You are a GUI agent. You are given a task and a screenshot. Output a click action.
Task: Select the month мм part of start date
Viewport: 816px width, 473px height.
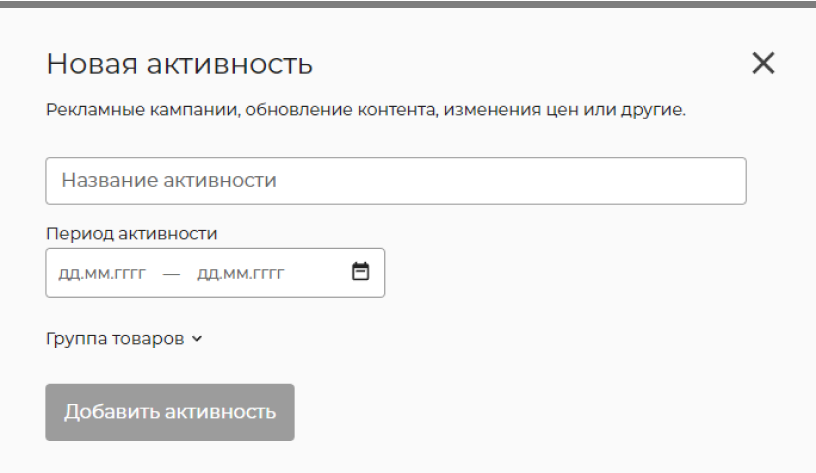(97, 274)
